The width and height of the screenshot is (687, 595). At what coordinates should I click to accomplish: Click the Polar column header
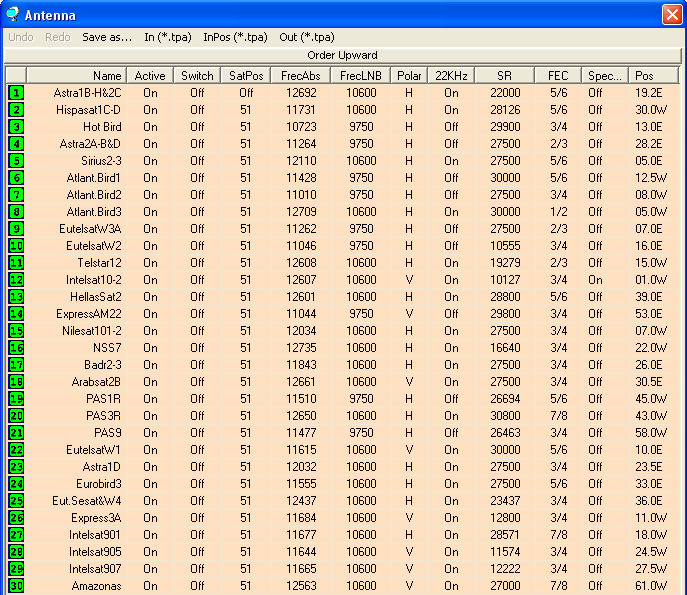[x=409, y=76]
